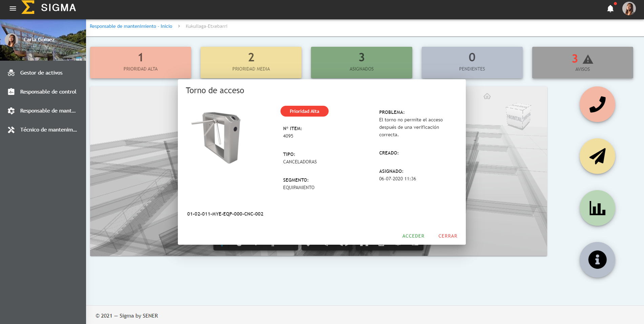Image resolution: width=644 pixels, height=324 pixels.
Task: Select the Prioridad Media summary card
Action: (x=251, y=62)
